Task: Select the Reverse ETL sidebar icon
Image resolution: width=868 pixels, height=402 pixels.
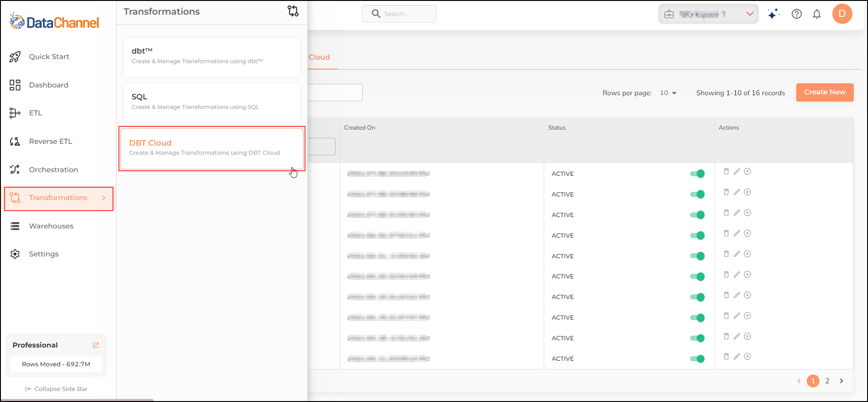Action: point(15,141)
